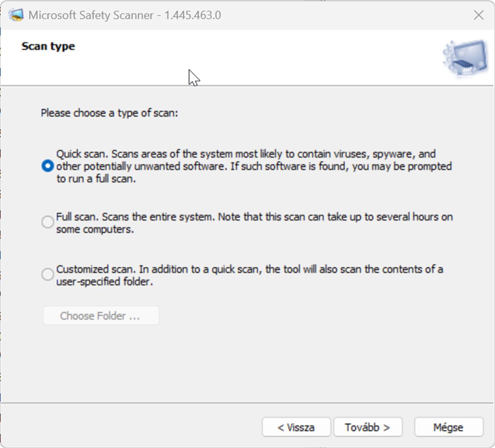Click the Full scan description text

(x=254, y=217)
